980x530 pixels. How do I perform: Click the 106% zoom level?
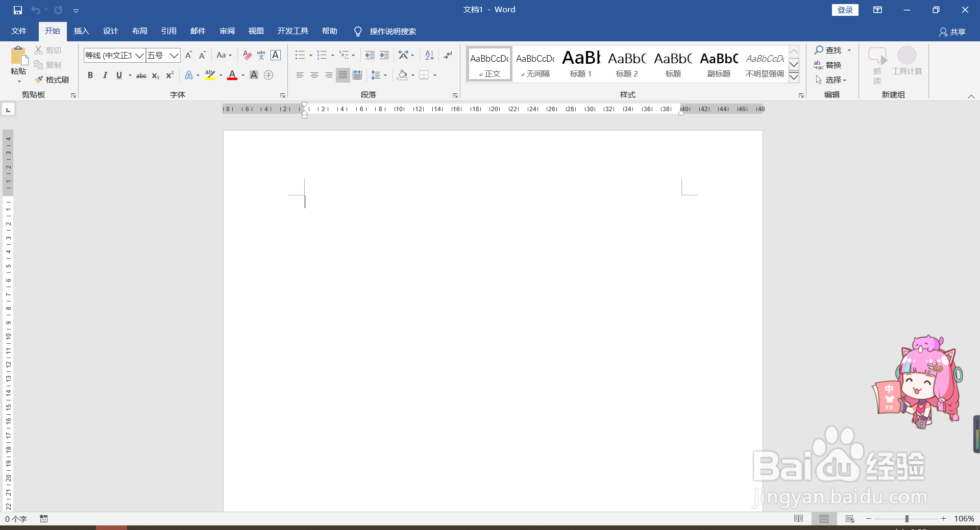(x=964, y=519)
